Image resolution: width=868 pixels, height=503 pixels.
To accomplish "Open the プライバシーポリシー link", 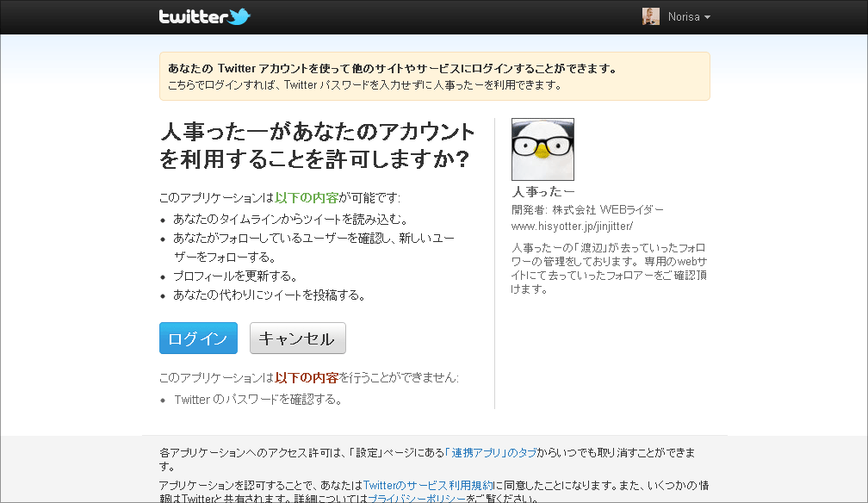I will click(x=417, y=498).
